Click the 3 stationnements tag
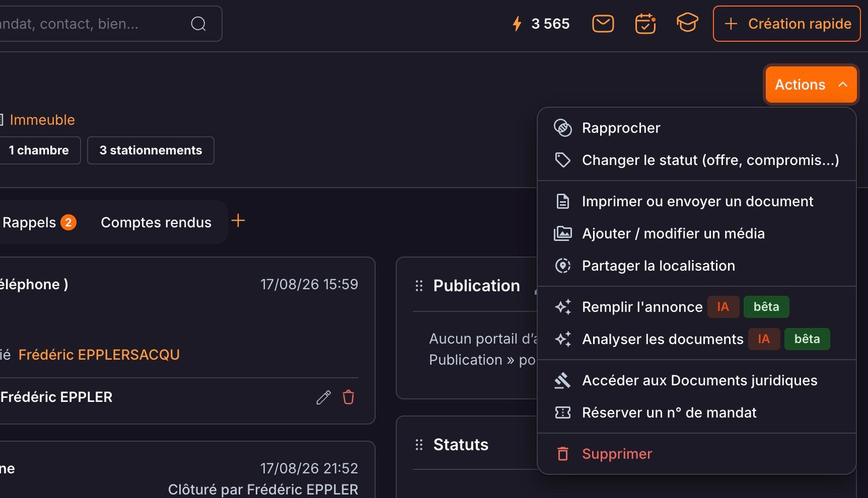The height and width of the screenshot is (498, 868). click(x=151, y=150)
